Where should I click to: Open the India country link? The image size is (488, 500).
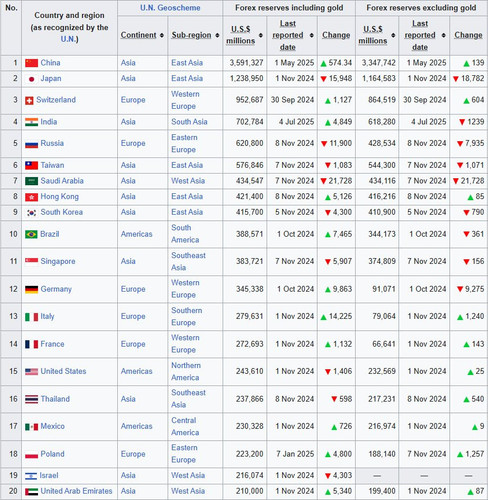49,122
